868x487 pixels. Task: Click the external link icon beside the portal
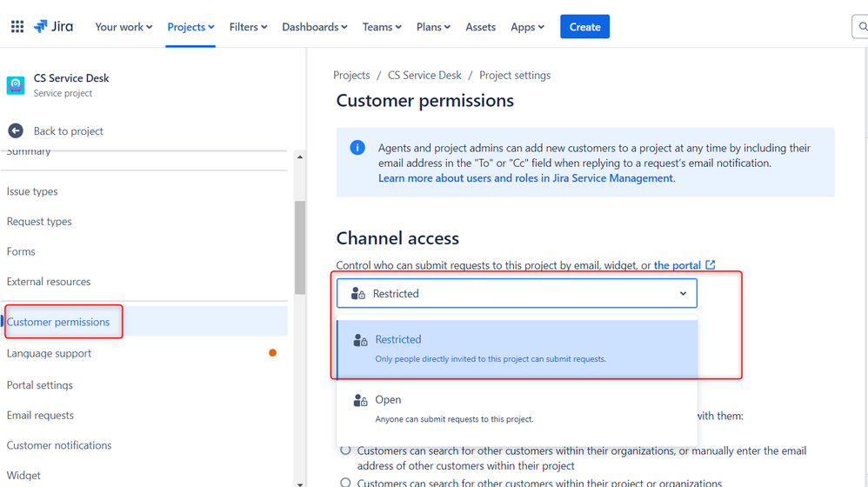pyautogui.click(x=711, y=264)
